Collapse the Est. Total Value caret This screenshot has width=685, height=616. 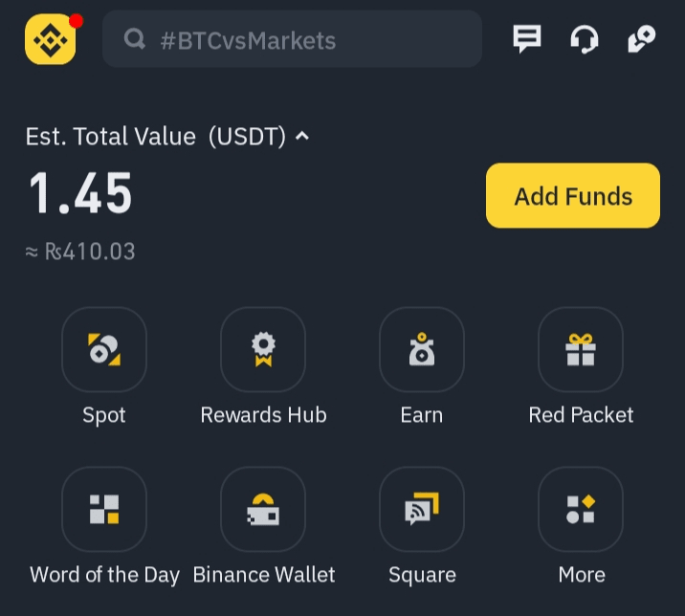(x=302, y=137)
